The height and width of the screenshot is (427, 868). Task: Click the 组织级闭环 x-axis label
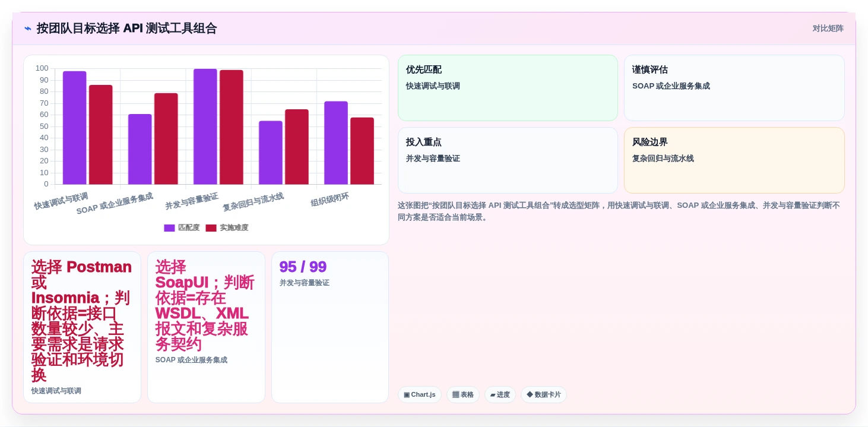coord(330,200)
